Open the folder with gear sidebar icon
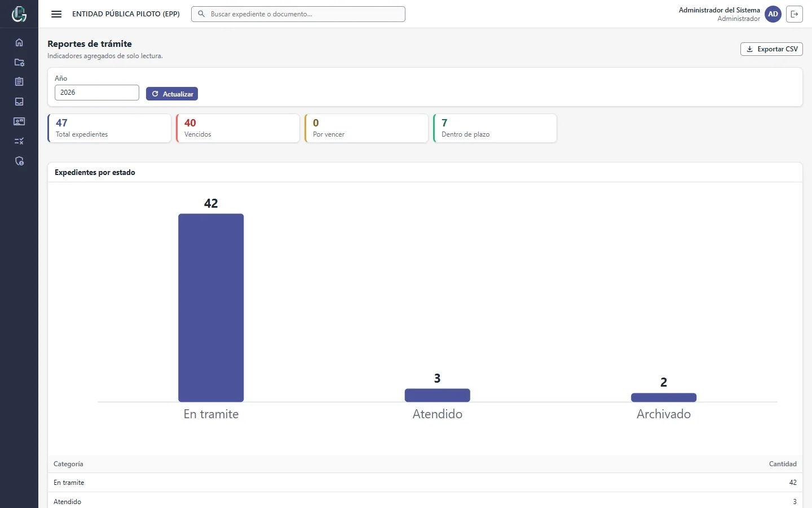Viewport: 812px width, 508px height. [x=19, y=62]
